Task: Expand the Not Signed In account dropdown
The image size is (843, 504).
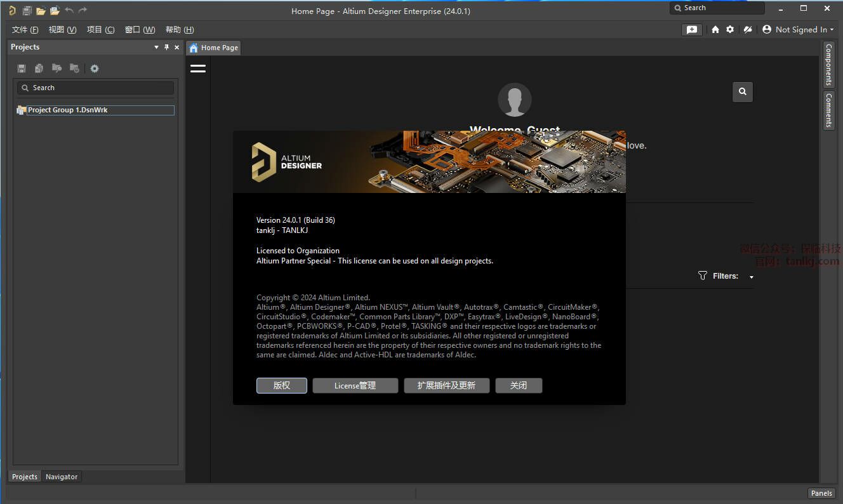Action: 799,29
